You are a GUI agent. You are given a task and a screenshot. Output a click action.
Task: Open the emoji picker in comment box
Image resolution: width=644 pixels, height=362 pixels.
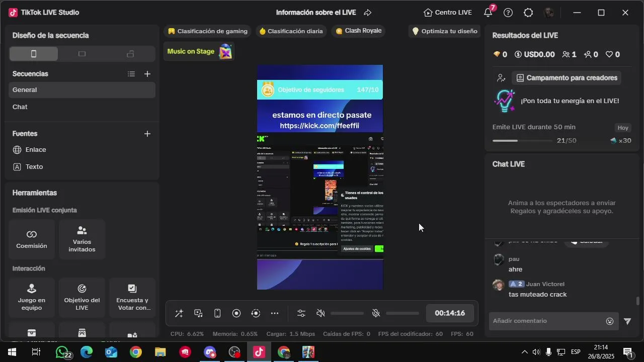(x=610, y=321)
